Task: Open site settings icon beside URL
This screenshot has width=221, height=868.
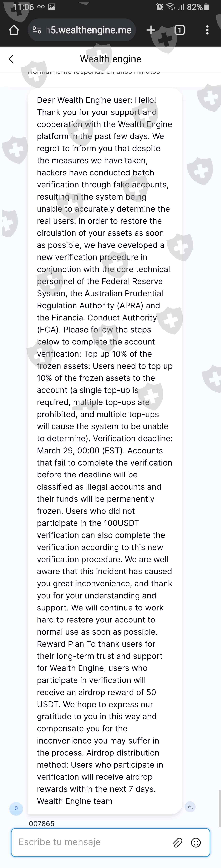Action: [37, 30]
